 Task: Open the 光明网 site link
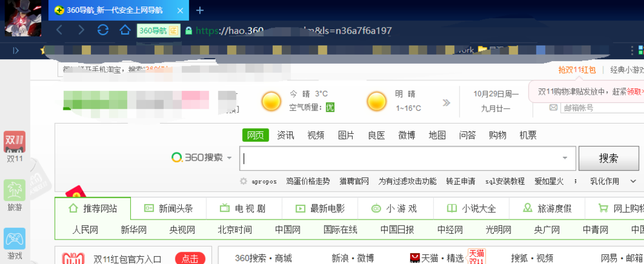point(498,230)
